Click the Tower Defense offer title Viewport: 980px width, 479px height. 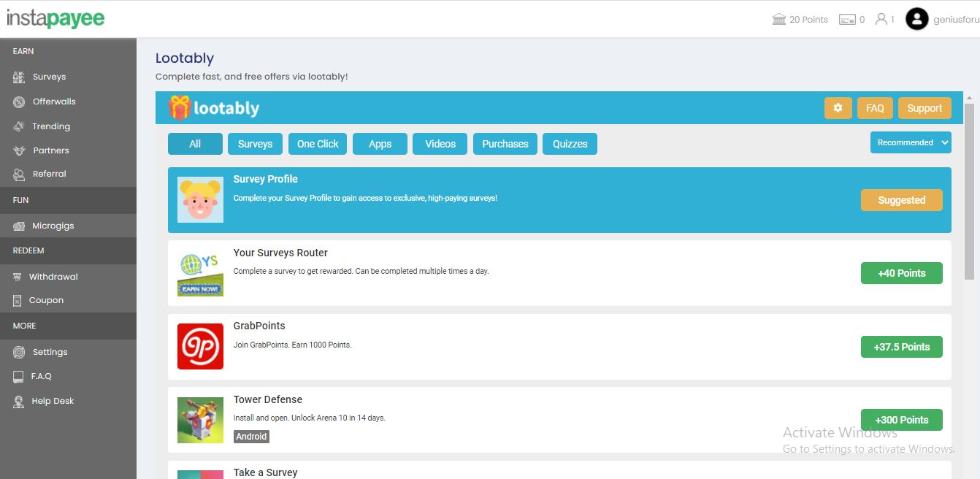point(267,399)
